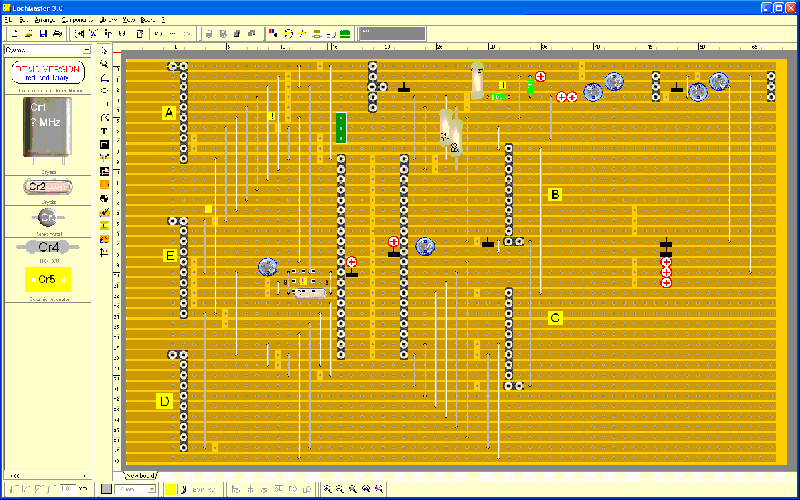Click the open folder icon in toolbar
Screen dimensions: 800x500
coord(26,34)
